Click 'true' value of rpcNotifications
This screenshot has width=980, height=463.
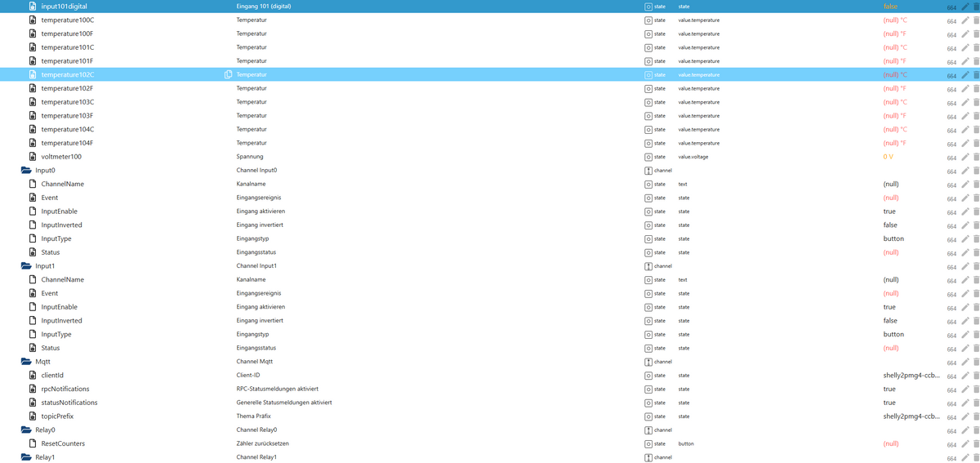pos(889,389)
